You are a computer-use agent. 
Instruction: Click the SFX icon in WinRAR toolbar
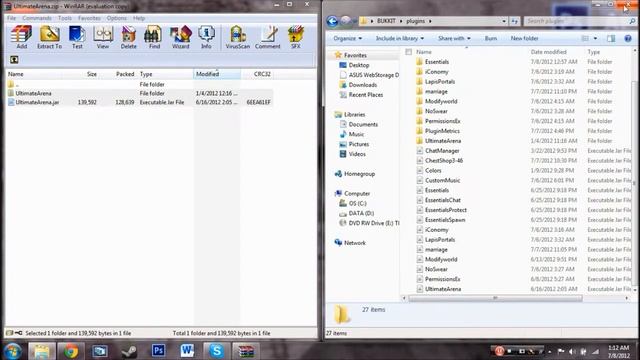[x=296, y=38]
